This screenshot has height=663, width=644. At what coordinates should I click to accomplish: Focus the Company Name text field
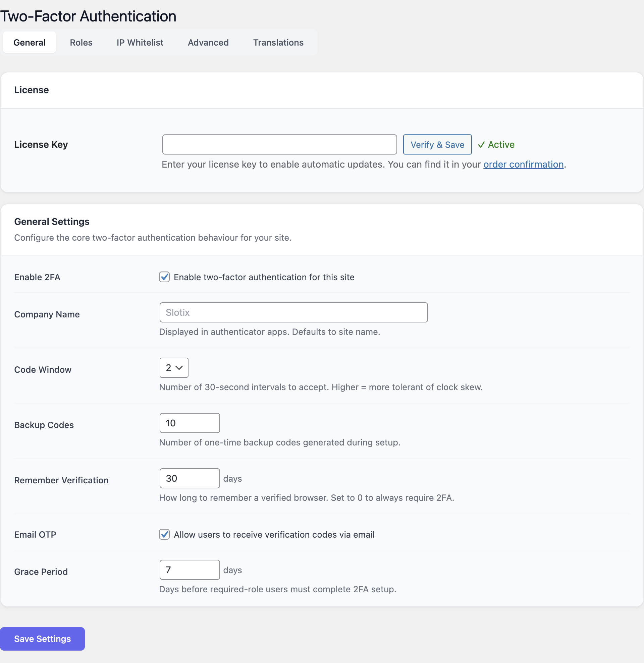(x=293, y=312)
